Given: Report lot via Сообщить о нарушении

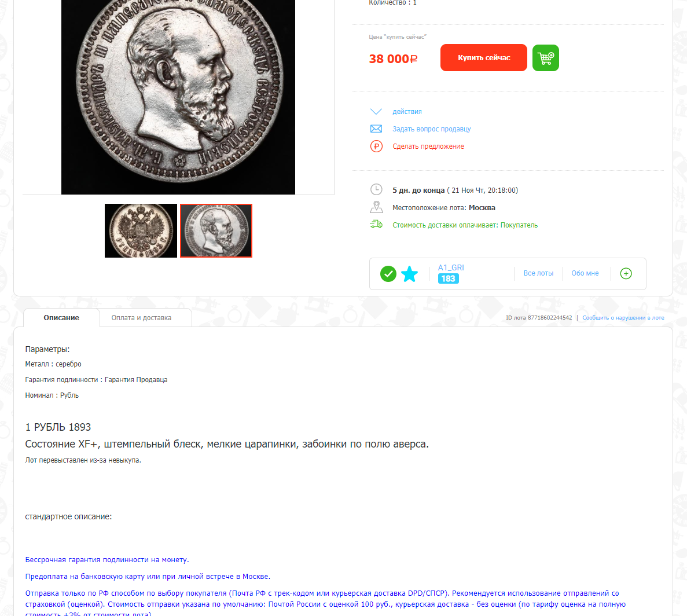Looking at the screenshot, I should tap(623, 318).
